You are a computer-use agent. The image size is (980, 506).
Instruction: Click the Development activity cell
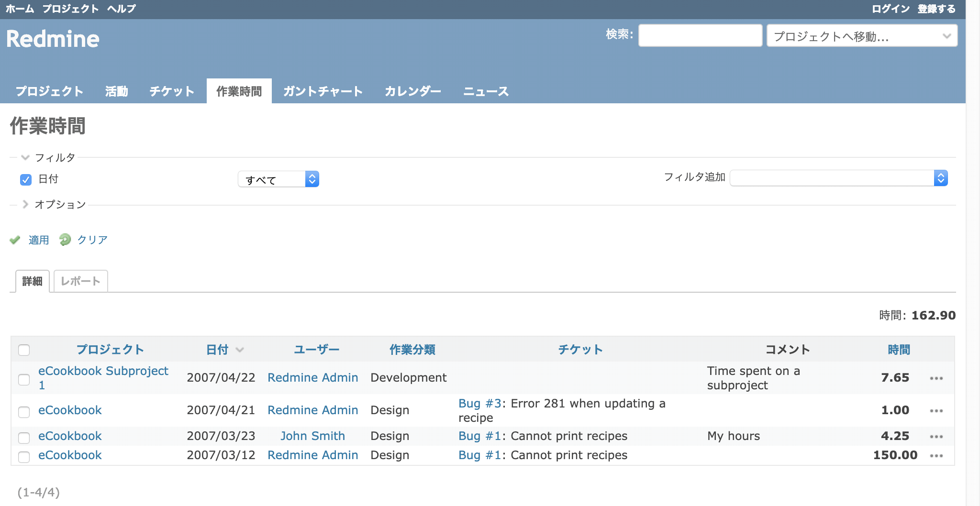409,377
